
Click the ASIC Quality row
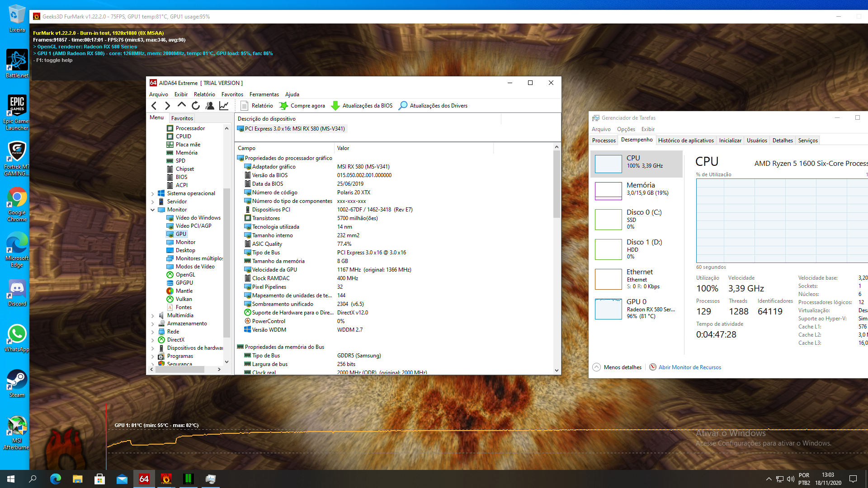click(393, 244)
